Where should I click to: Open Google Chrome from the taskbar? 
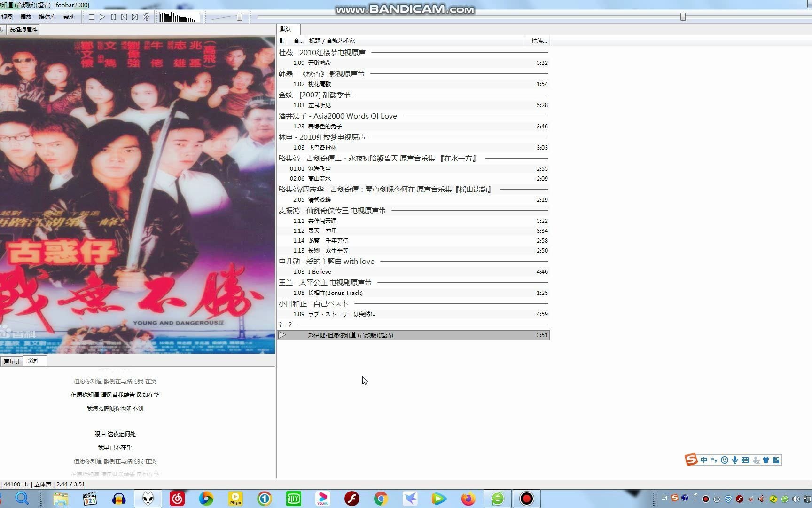(381, 499)
